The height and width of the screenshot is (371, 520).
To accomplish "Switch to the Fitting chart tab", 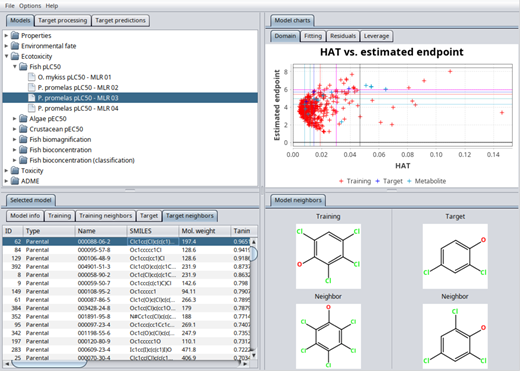I will coord(313,36).
